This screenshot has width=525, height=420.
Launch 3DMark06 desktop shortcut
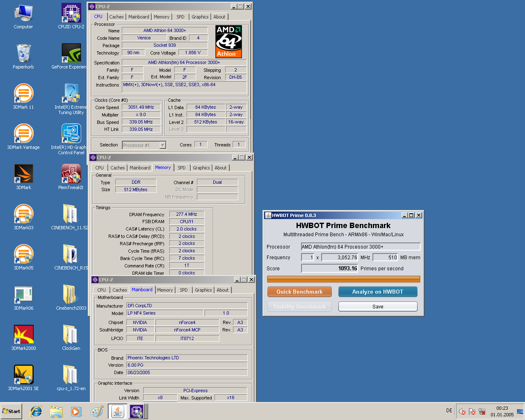pos(23,298)
